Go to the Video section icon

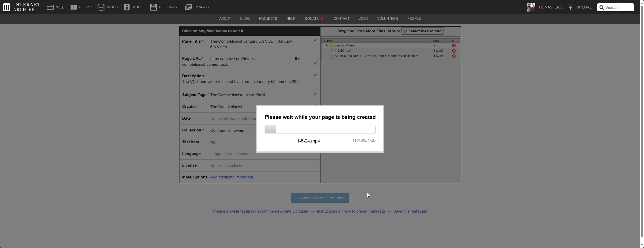click(x=101, y=7)
